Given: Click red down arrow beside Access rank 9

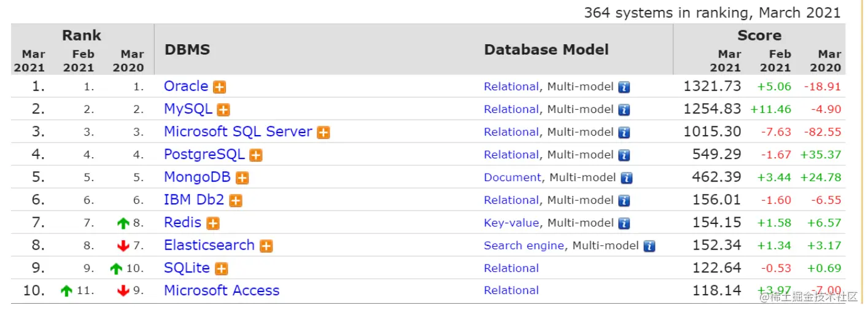Looking at the screenshot, I should [123, 291].
